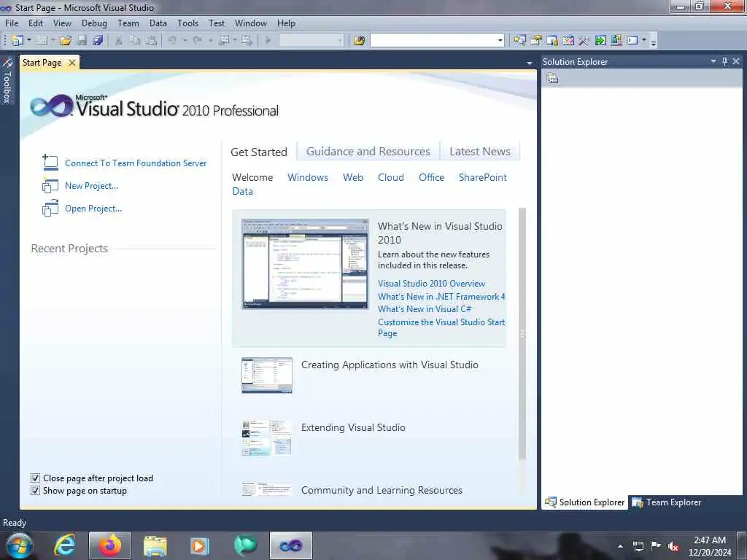Click Solution Explorer Properties icon
Viewport: 747px width, 560px height.
pyautogui.click(x=553, y=79)
